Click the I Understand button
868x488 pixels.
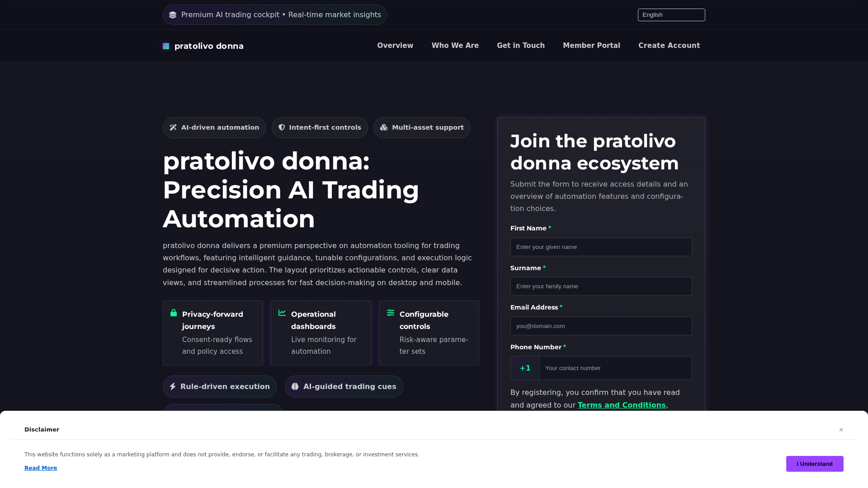[x=815, y=464]
